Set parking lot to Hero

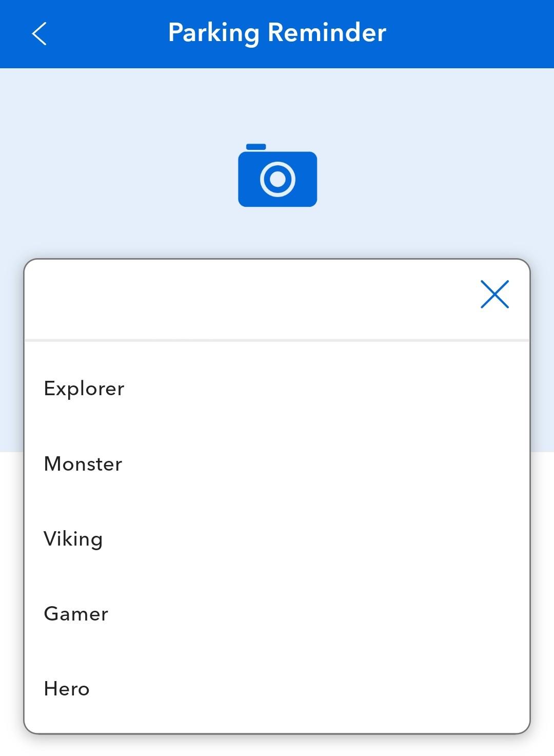(277, 689)
